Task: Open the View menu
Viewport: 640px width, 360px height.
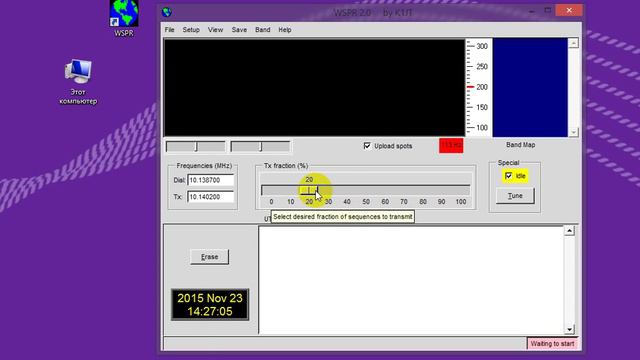Action: (215, 30)
